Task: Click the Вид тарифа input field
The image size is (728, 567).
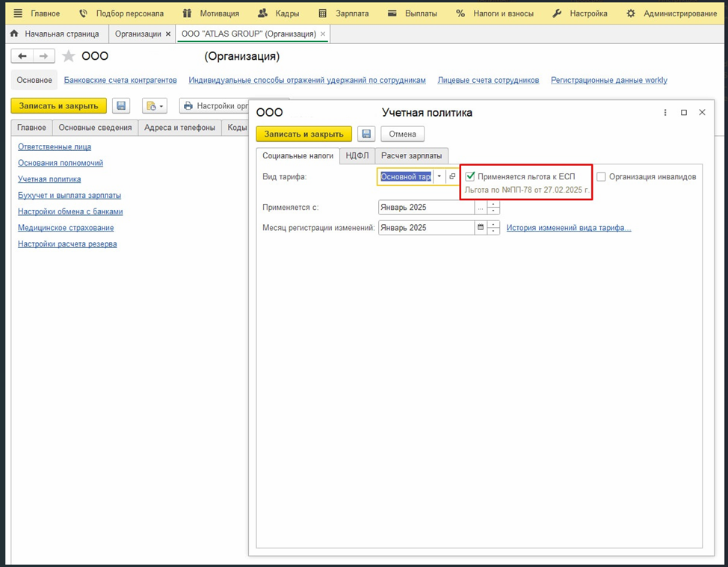Action: [x=406, y=177]
